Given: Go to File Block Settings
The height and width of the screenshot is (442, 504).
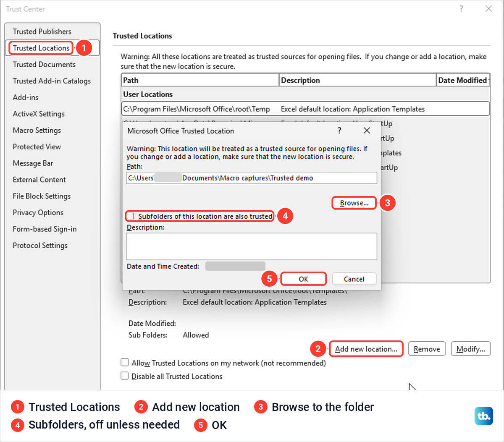Looking at the screenshot, I should click(x=42, y=196).
